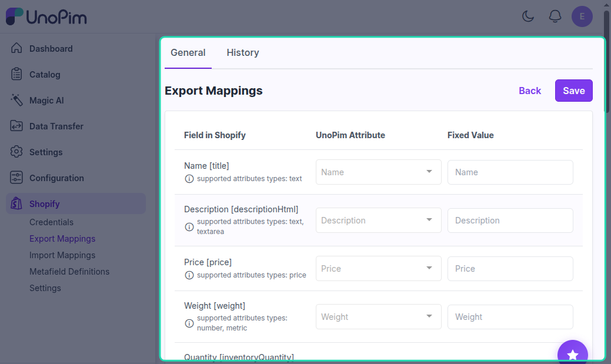Image resolution: width=611 pixels, height=364 pixels.
Task: Click the Settings gear icon
Action: pyautogui.click(x=16, y=152)
